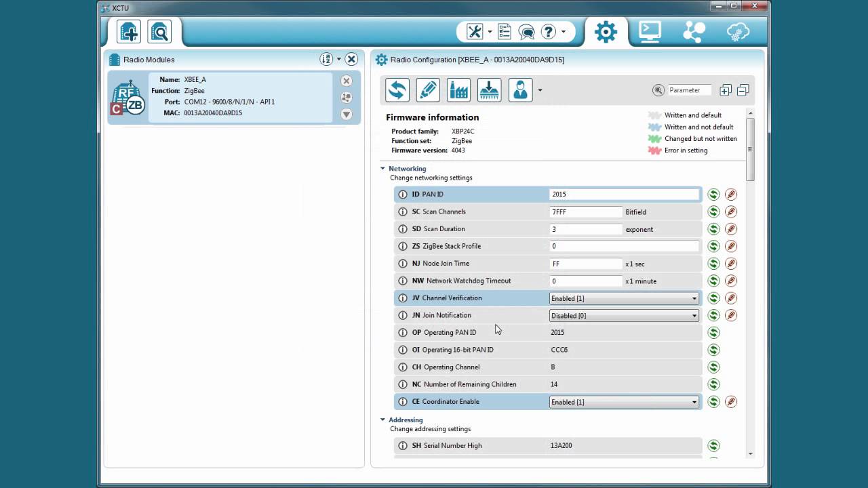
Task: Click the discover remote modules icon on XBEE_A
Action: [347, 98]
